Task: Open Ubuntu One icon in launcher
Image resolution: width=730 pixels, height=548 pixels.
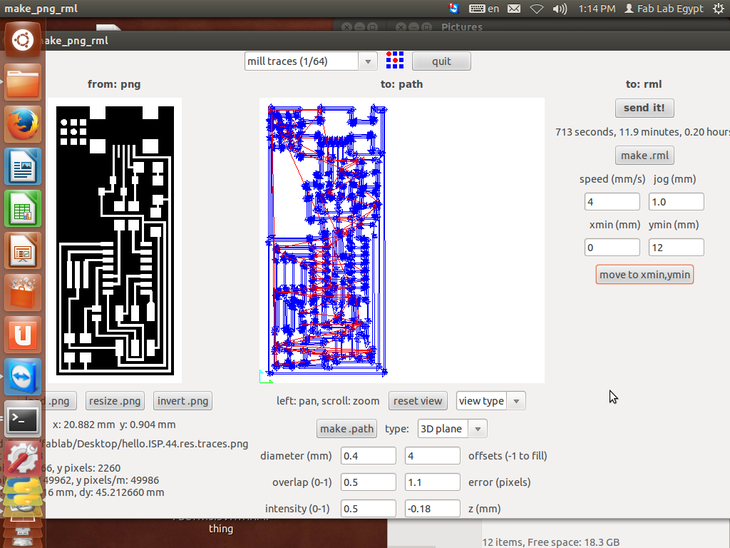Action: tap(22, 335)
